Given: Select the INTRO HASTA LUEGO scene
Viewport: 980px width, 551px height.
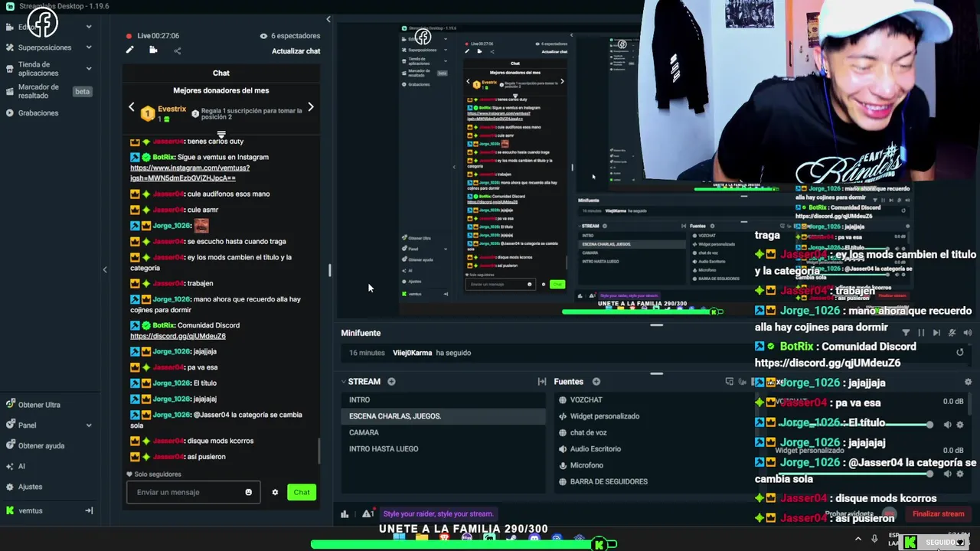Looking at the screenshot, I should pyautogui.click(x=445, y=448).
